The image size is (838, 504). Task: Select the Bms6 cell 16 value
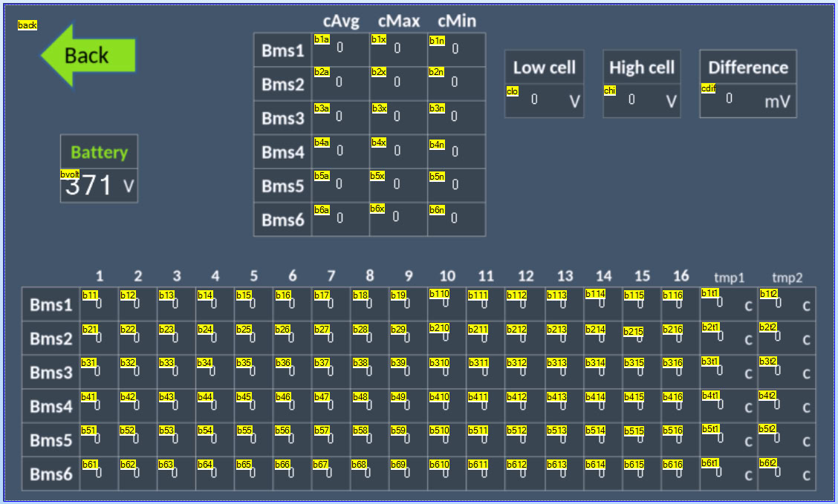click(x=678, y=474)
